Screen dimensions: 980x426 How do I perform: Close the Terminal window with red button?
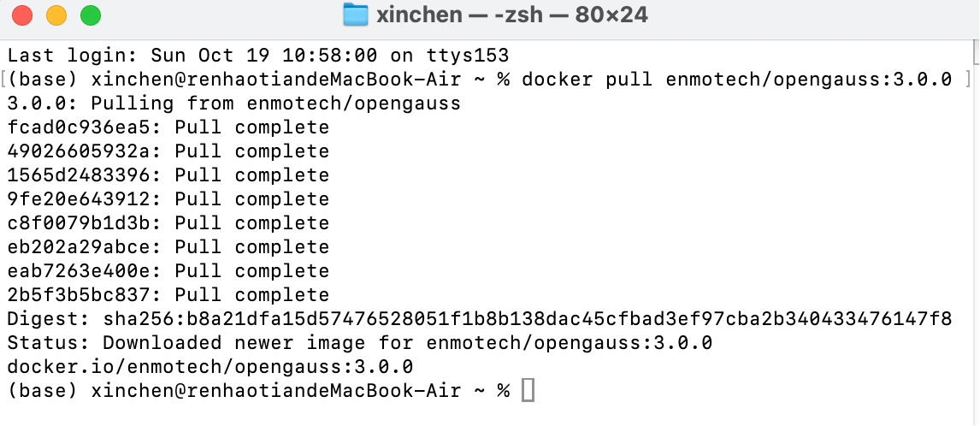[x=22, y=15]
